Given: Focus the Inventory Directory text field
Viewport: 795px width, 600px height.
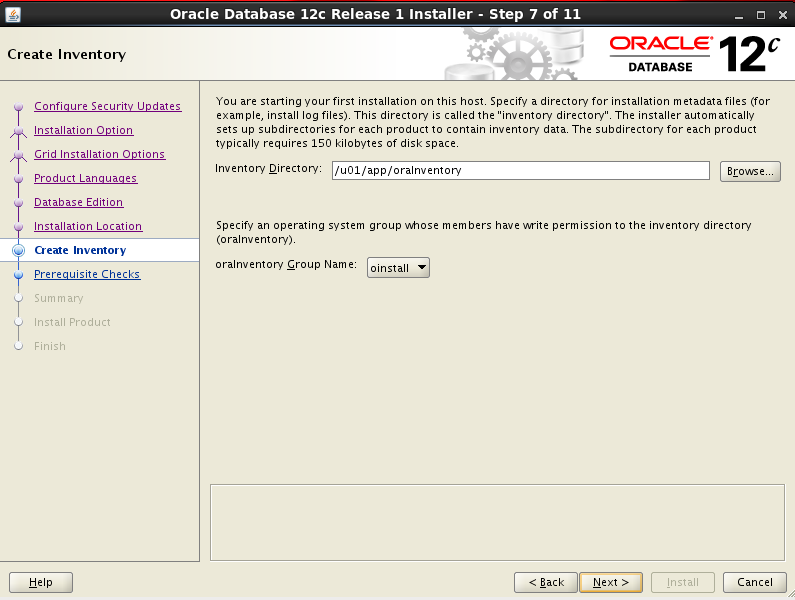Looking at the screenshot, I should 521,170.
